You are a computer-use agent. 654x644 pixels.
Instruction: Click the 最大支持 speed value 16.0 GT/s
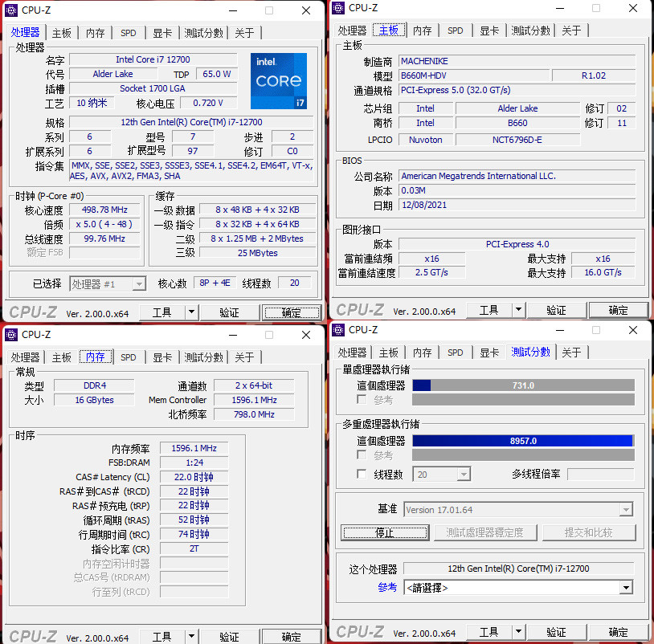coord(603,272)
